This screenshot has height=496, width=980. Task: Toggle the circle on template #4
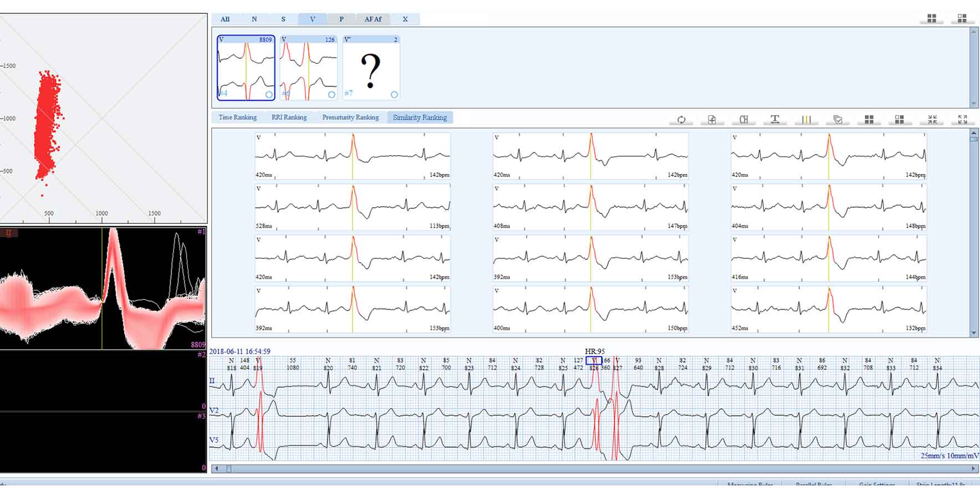click(x=269, y=95)
